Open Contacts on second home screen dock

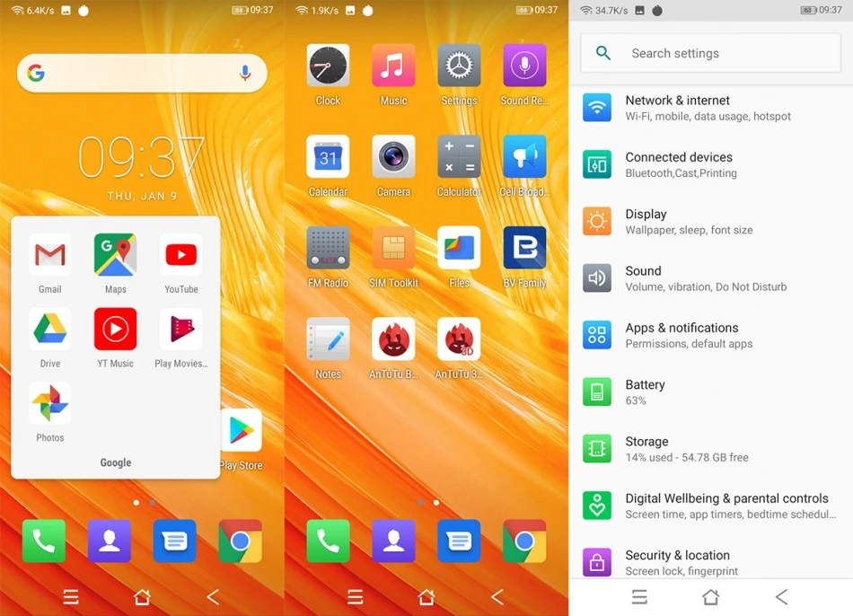coord(393,541)
